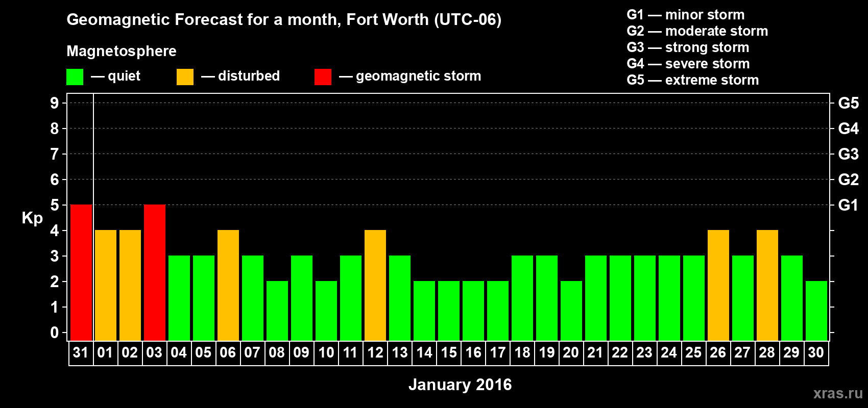868x408 pixels.
Task: Select the red bar for day 03
Action: 155,273
